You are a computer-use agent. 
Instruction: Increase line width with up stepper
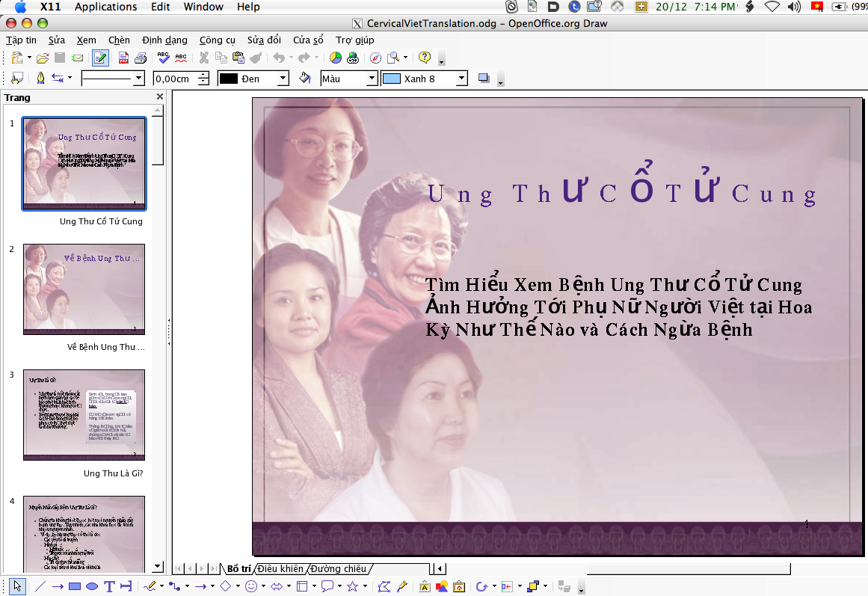coord(203,75)
